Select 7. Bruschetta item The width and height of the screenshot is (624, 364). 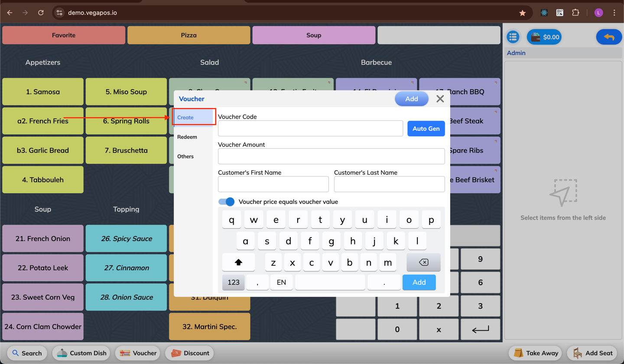pos(126,150)
